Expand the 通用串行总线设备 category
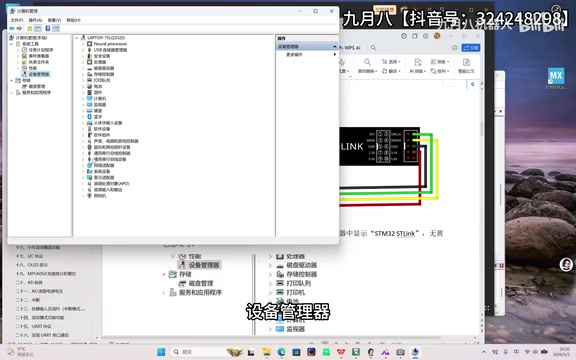The height and width of the screenshot is (360, 576). (83, 159)
